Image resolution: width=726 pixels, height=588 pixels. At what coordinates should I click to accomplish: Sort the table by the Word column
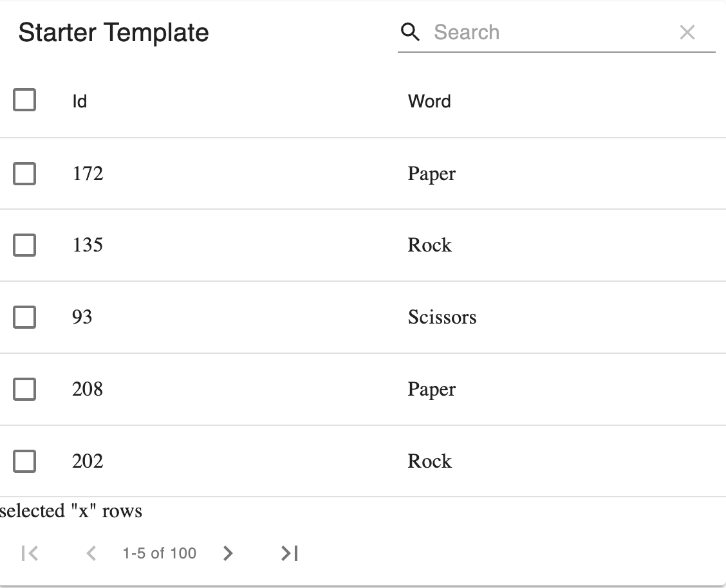[x=429, y=100]
